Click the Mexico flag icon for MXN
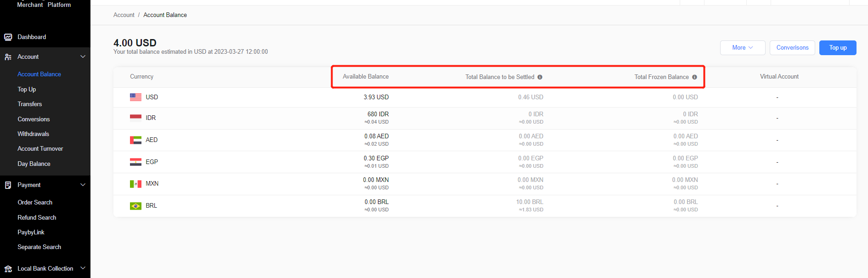The height and width of the screenshot is (278, 868). tap(135, 184)
